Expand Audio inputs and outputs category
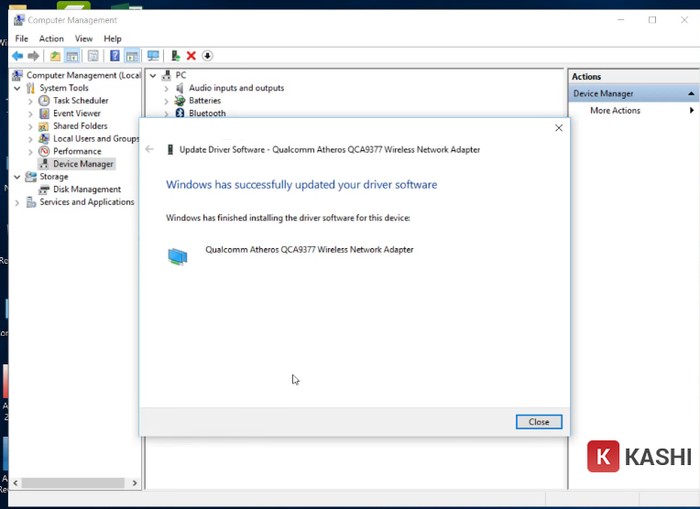700x509 pixels. coord(167,88)
